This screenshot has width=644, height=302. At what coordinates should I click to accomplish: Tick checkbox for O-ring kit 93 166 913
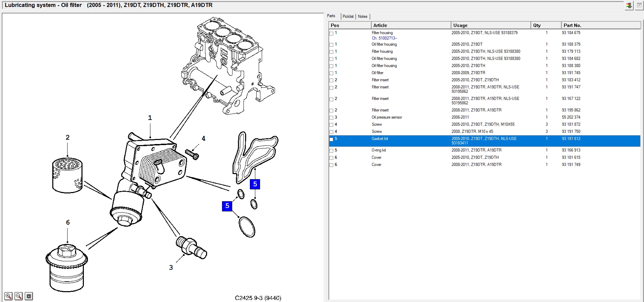(331, 151)
